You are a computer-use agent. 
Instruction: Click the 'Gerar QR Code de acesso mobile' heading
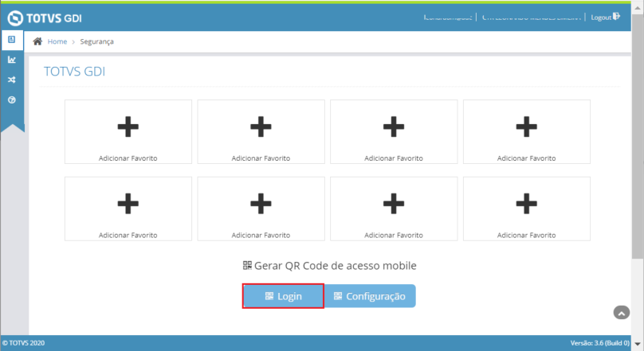click(x=335, y=266)
